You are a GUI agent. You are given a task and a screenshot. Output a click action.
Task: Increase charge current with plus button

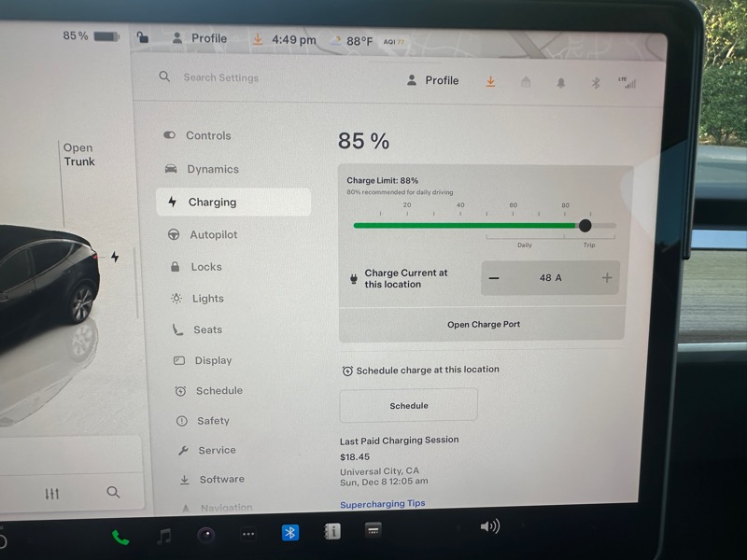pyautogui.click(x=607, y=278)
